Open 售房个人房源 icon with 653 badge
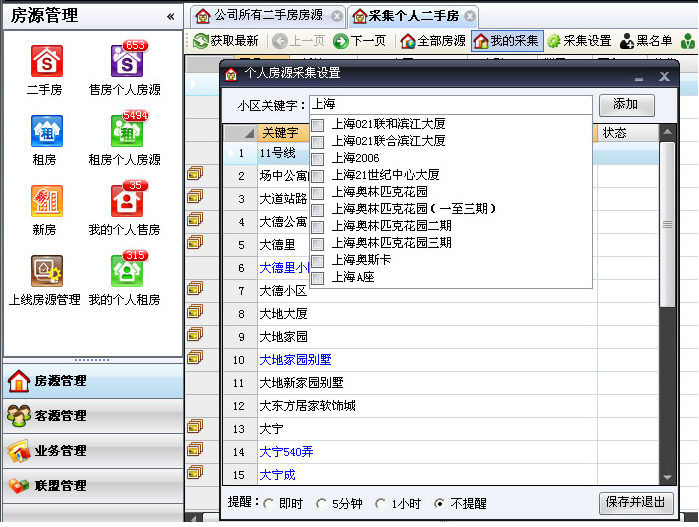Screen dimensions: 699x527 pyautogui.click(x=127, y=61)
